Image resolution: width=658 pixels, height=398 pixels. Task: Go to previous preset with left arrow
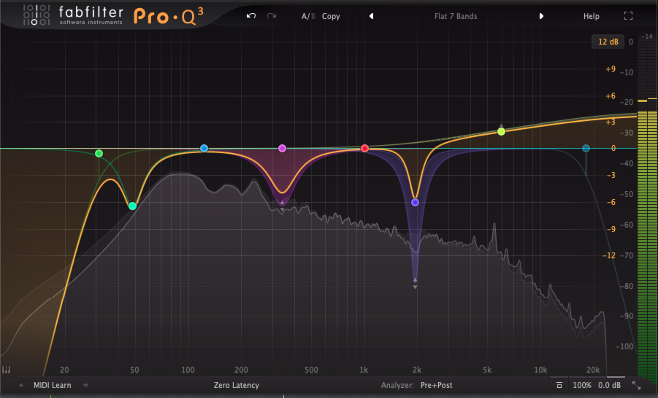[x=371, y=16]
